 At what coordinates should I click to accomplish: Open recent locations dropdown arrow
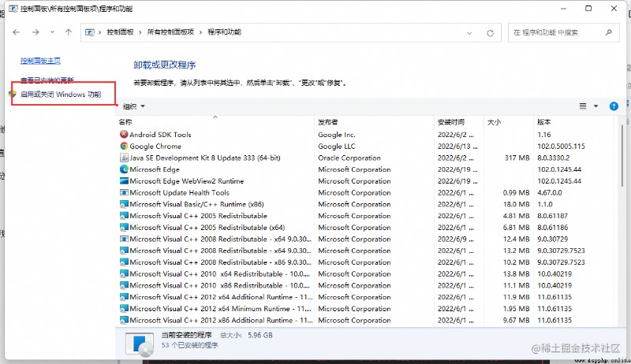pos(52,32)
